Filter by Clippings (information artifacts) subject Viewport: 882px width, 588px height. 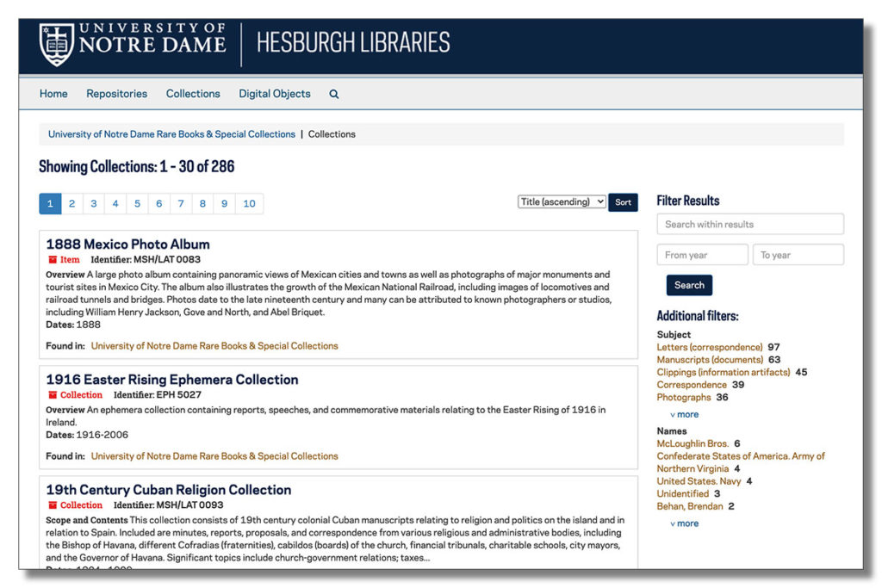[x=724, y=372]
